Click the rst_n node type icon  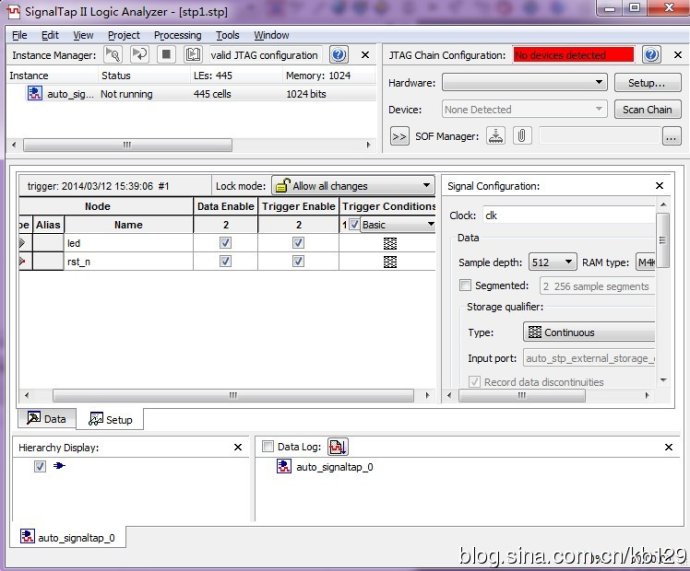click(22, 262)
